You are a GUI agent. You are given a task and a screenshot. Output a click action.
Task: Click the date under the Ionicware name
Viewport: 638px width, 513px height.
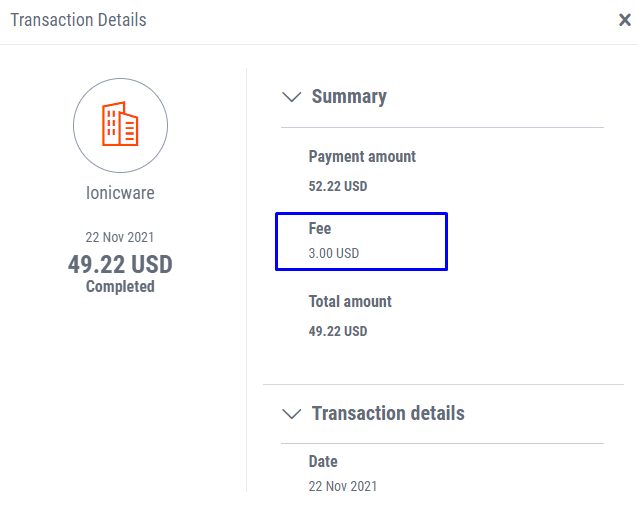click(120, 238)
